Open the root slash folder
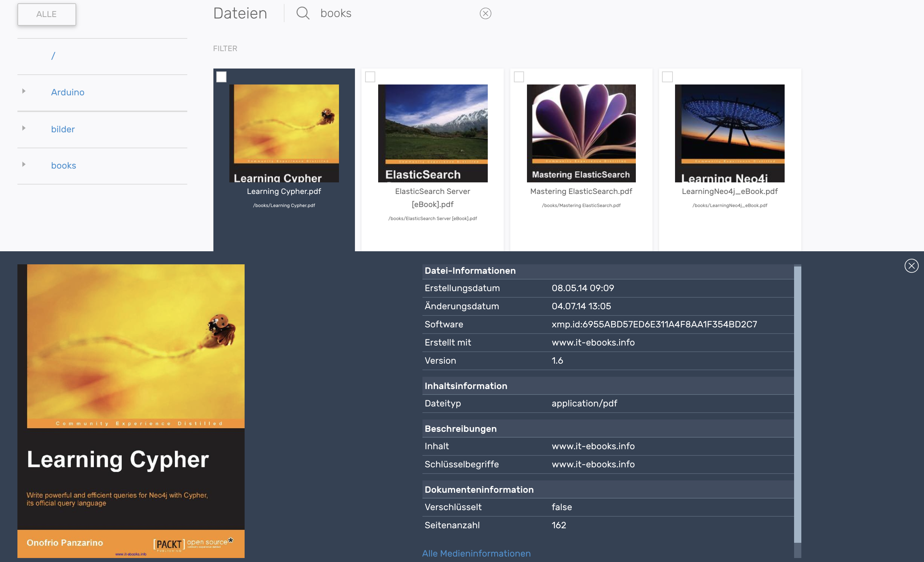This screenshot has width=924, height=562. 53,56
